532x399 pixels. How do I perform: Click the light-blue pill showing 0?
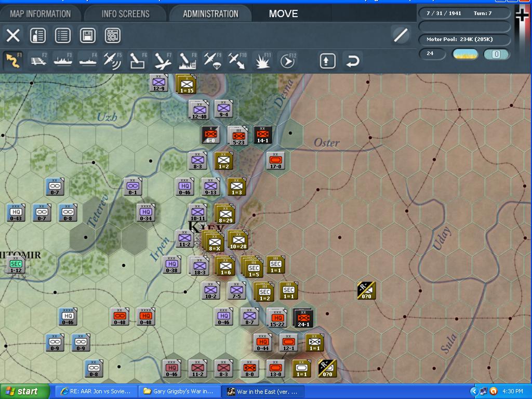(x=496, y=54)
